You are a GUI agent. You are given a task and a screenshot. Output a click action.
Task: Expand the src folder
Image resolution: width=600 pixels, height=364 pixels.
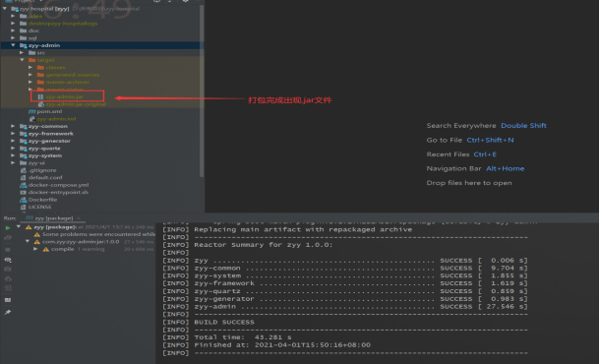pyautogui.click(x=22, y=52)
